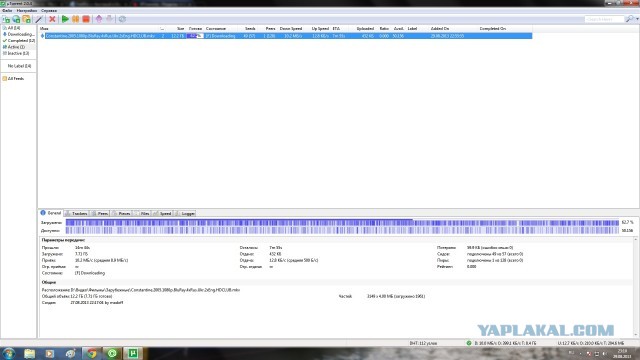Open the Paint taskbar icon
This screenshot has width=640, height=360.
(71, 353)
